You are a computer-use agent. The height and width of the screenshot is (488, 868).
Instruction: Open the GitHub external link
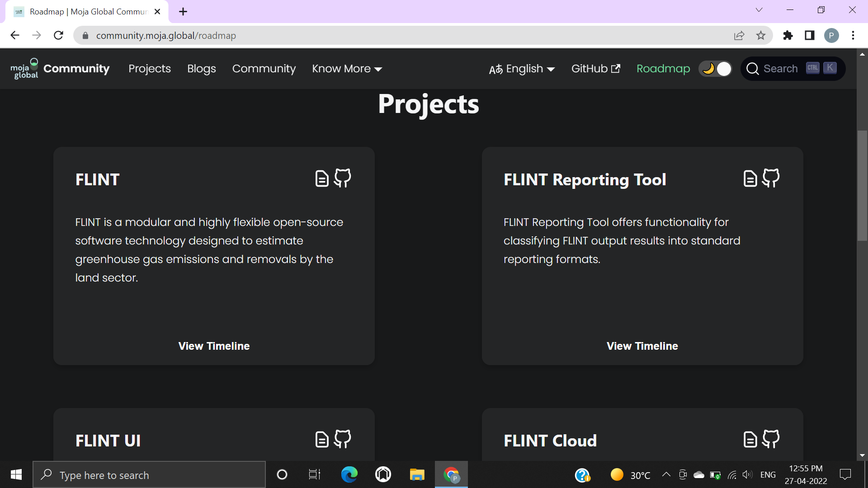tap(595, 69)
